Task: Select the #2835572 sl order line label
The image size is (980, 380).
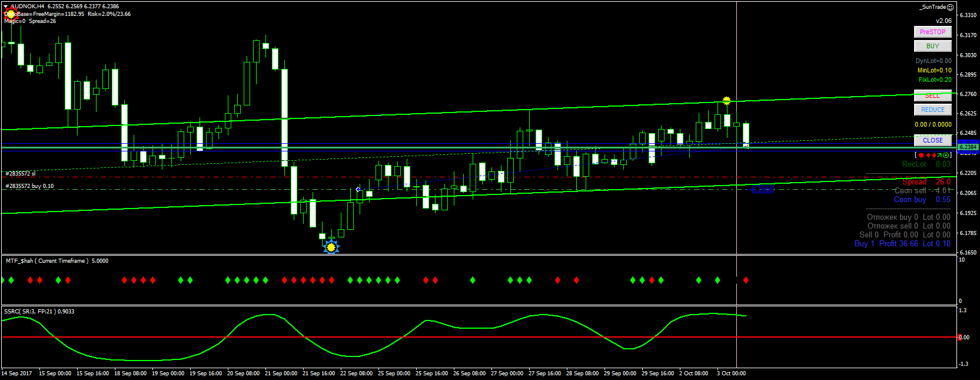Action: (x=20, y=174)
